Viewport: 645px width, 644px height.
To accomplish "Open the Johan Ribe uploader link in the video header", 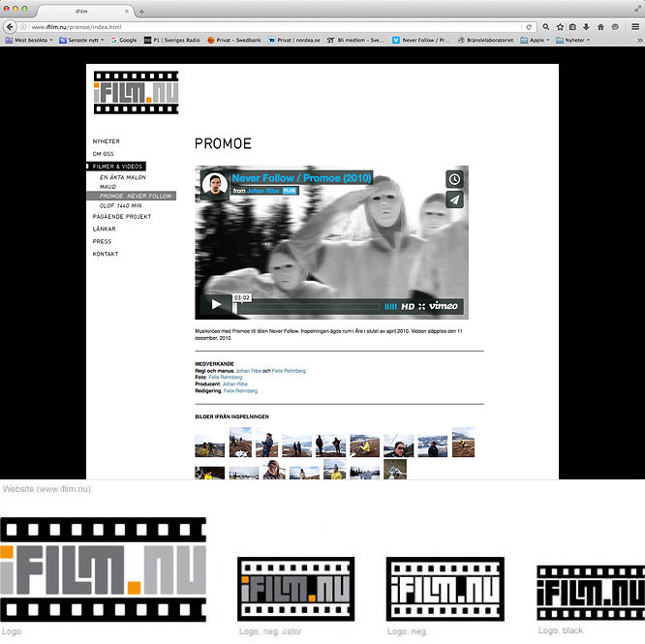I will point(262,191).
